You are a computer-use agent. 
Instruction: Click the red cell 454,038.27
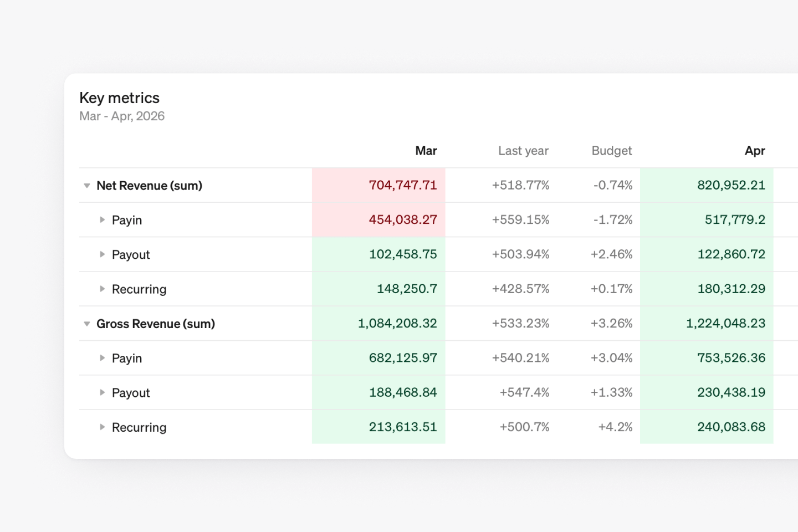coord(378,219)
